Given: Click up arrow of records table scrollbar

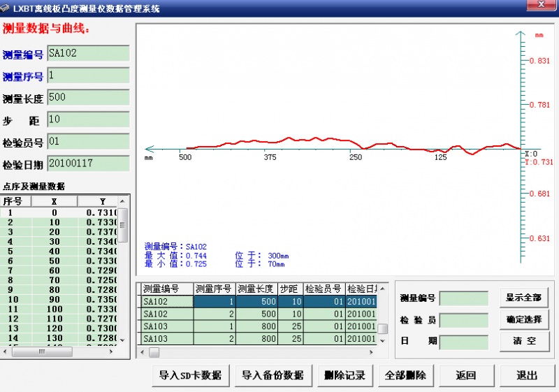Looking at the screenshot, I should tap(382, 289).
